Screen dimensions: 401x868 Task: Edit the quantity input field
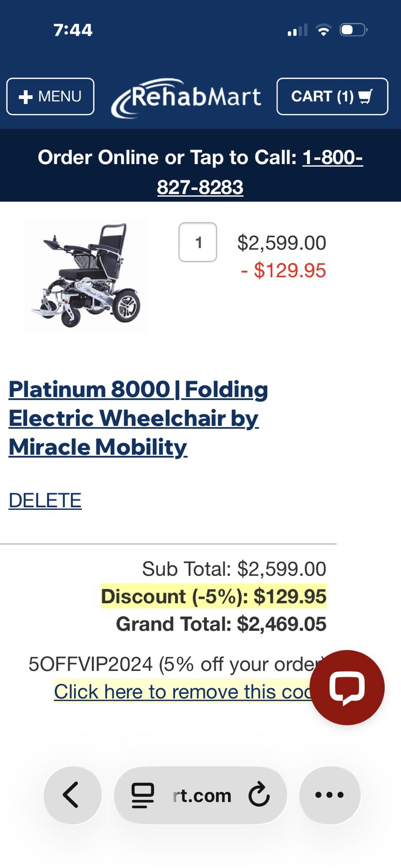(x=198, y=242)
